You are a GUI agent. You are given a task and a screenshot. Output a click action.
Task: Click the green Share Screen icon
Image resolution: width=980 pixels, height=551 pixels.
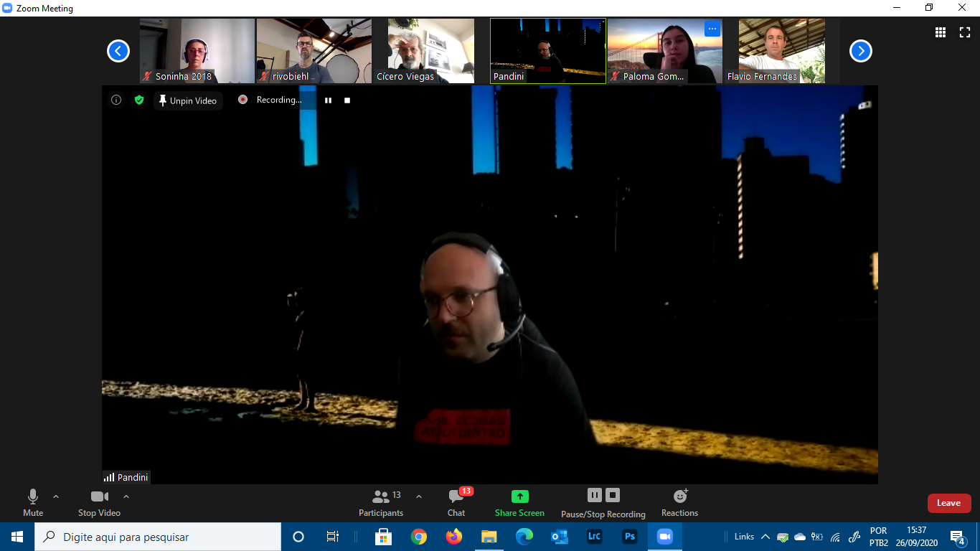pos(519,496)
